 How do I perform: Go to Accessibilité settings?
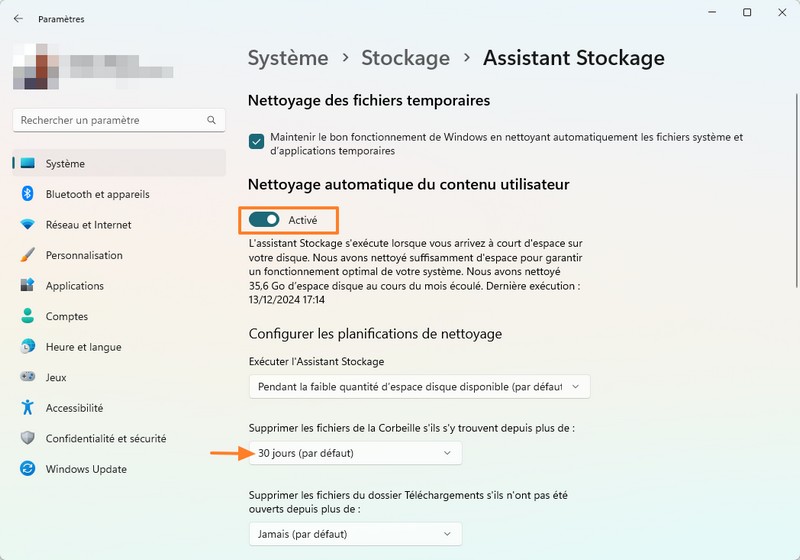click(74, 408)
